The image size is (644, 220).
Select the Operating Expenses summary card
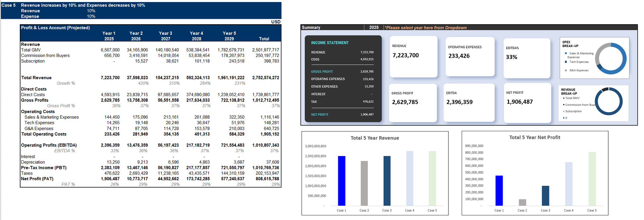coord(470,56)
